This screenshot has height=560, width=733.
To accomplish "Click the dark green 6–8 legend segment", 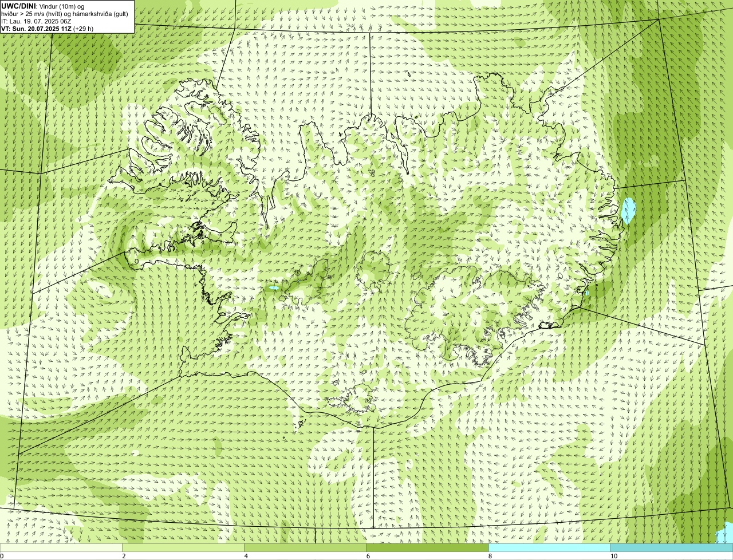I will pyautogui.click(x=427, y=547).
